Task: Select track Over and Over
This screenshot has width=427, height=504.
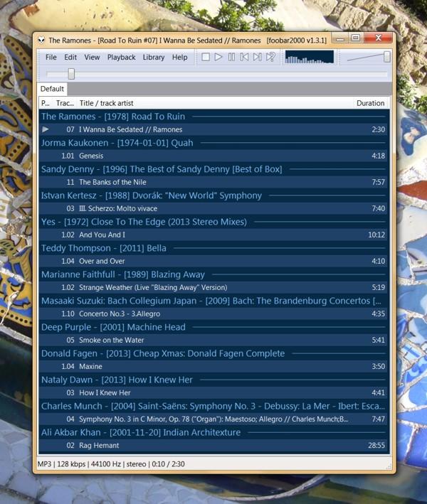Action: 214,262
